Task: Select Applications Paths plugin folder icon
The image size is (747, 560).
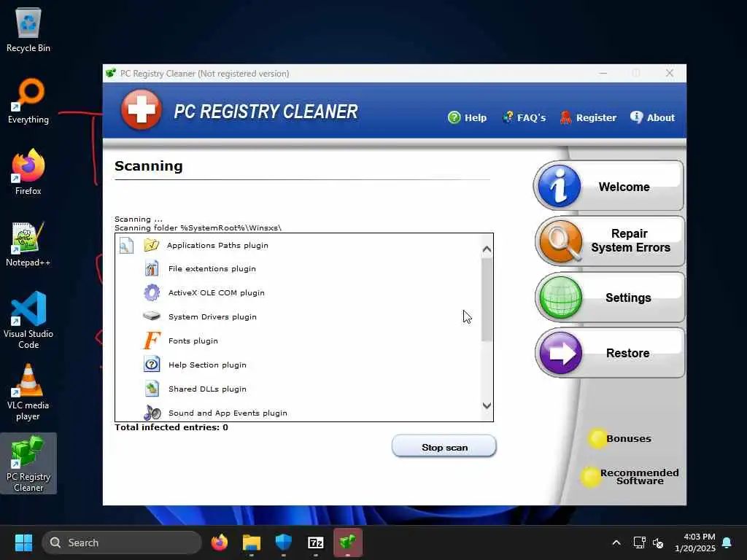Action: [152, 245]
